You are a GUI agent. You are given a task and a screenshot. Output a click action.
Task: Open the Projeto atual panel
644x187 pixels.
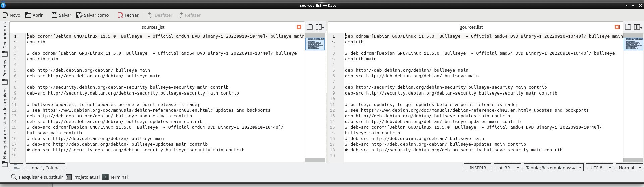pos(83,177)
